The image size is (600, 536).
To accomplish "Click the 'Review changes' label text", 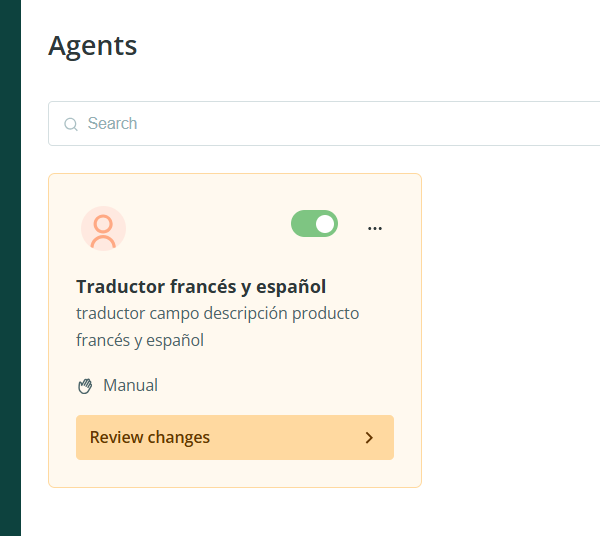I will click(x=150, y=438).
